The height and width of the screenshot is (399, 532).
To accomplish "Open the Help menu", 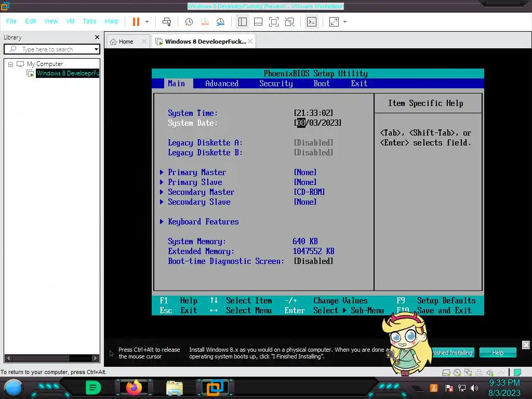I will pos(112,21).
